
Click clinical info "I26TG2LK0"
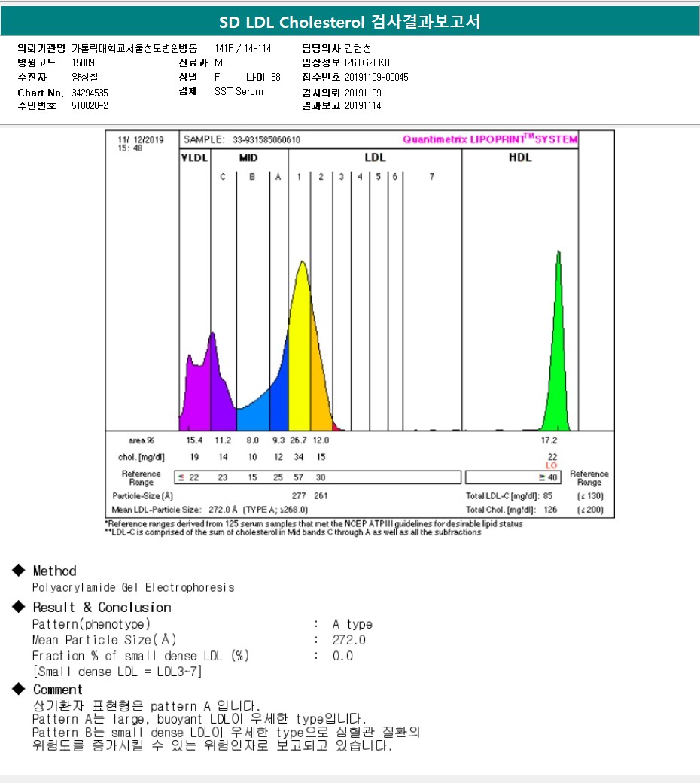tap(367, 62)
